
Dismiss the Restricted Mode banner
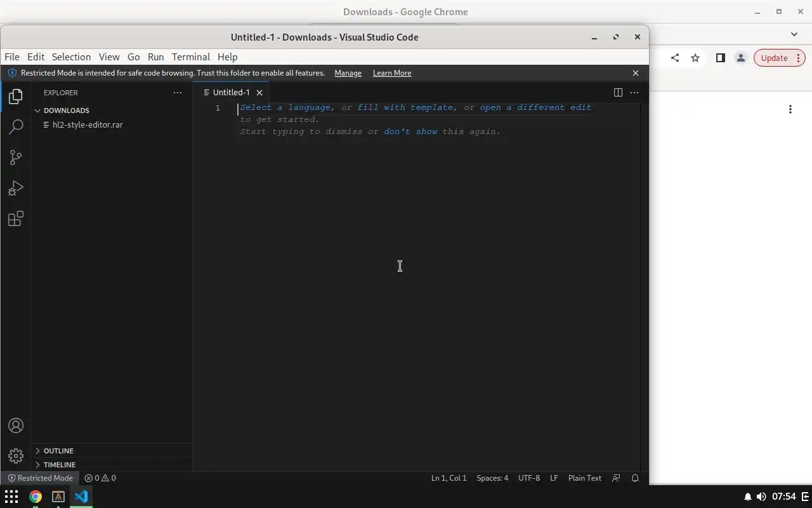[x=636, y=73]
